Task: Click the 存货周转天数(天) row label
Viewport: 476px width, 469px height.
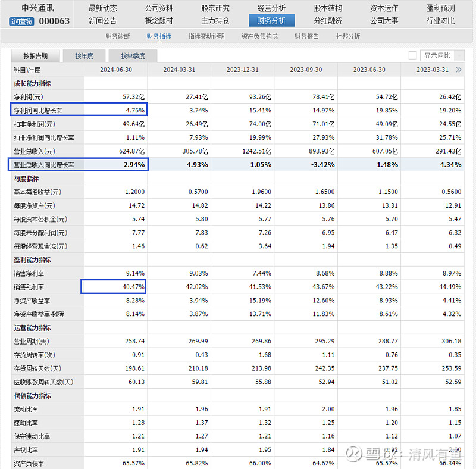Action: coord(37,368)
